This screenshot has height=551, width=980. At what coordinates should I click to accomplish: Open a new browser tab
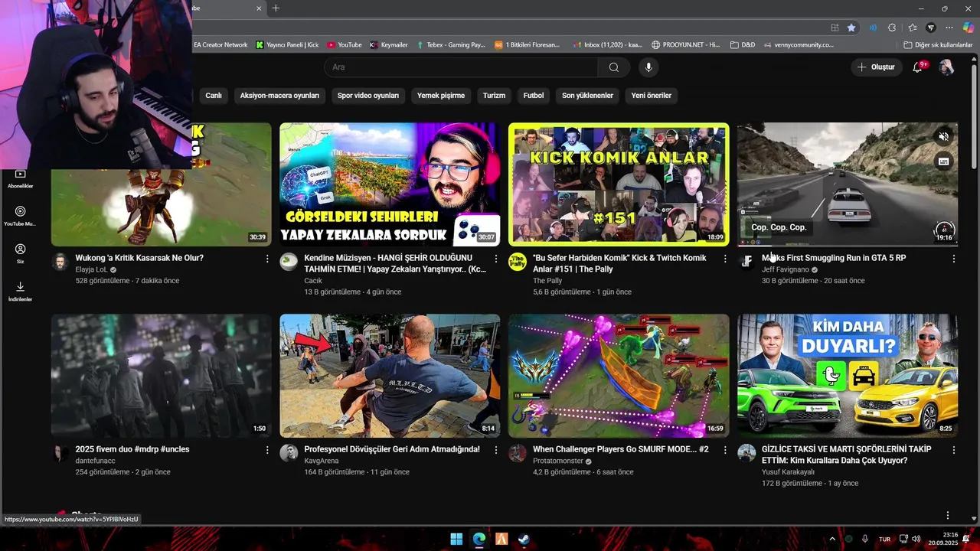[276, 8]
